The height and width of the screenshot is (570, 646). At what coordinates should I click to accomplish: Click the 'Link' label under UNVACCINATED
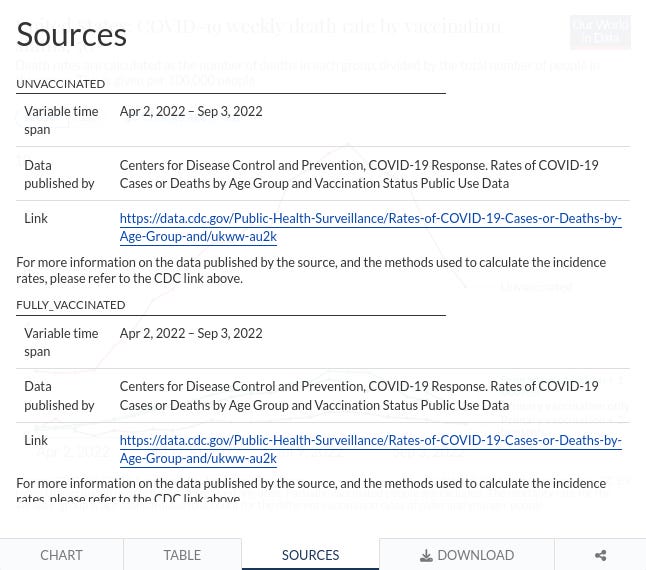(36, 218)
